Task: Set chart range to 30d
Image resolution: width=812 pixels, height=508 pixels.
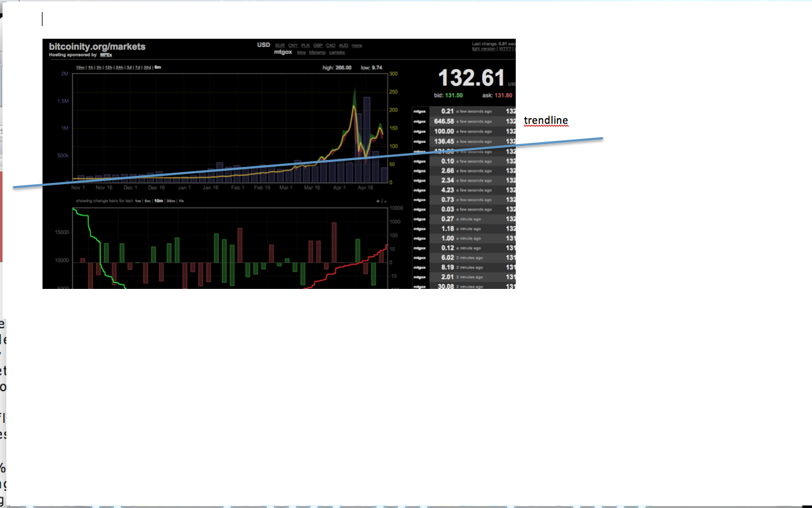Action: point(147,67)
